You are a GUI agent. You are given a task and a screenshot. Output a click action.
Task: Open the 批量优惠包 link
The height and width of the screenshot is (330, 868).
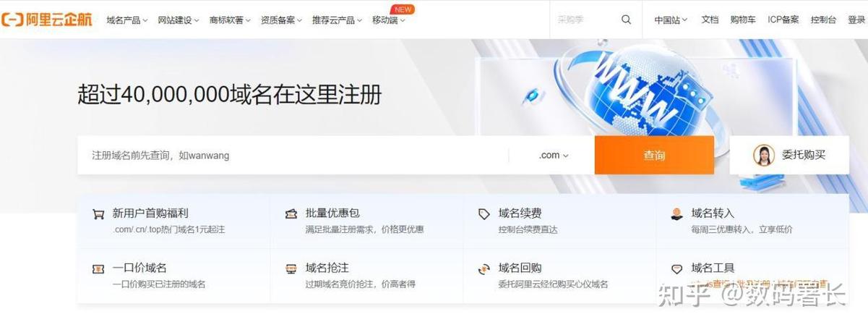(332, 213)
